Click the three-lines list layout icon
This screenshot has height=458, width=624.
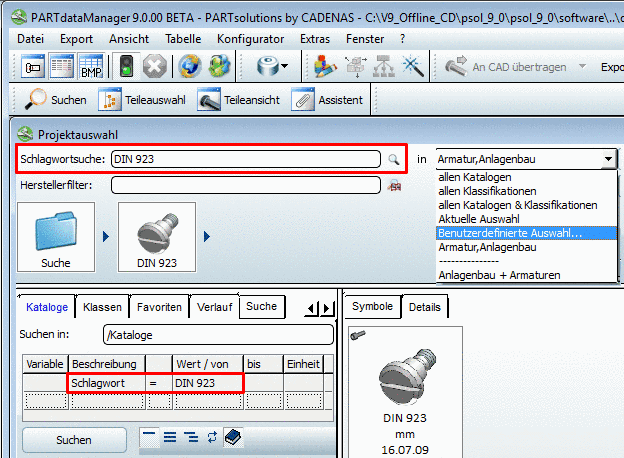click(x=170, y=437)
